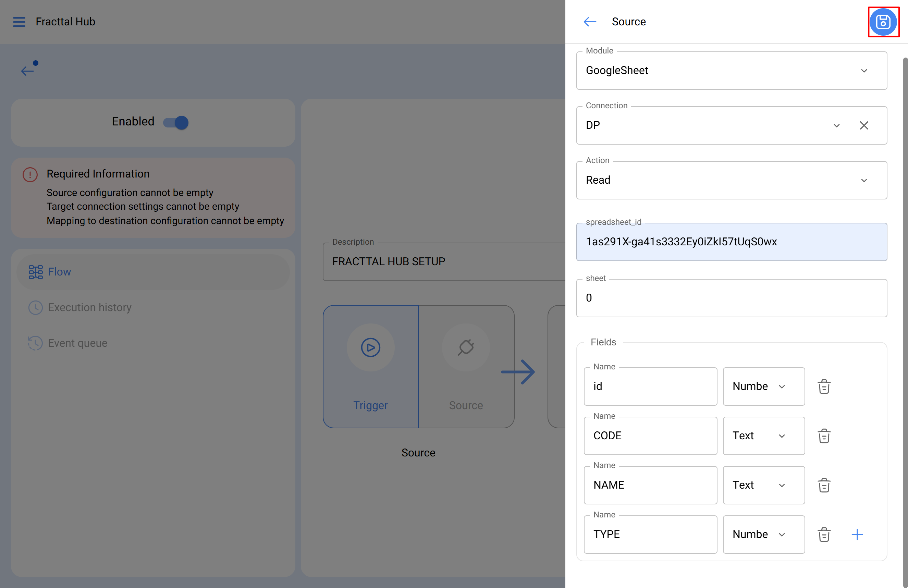This screenshot has height=588, width=908.
Task: Click the spreadsheet_id input field
Action: [x=731, y=242]
